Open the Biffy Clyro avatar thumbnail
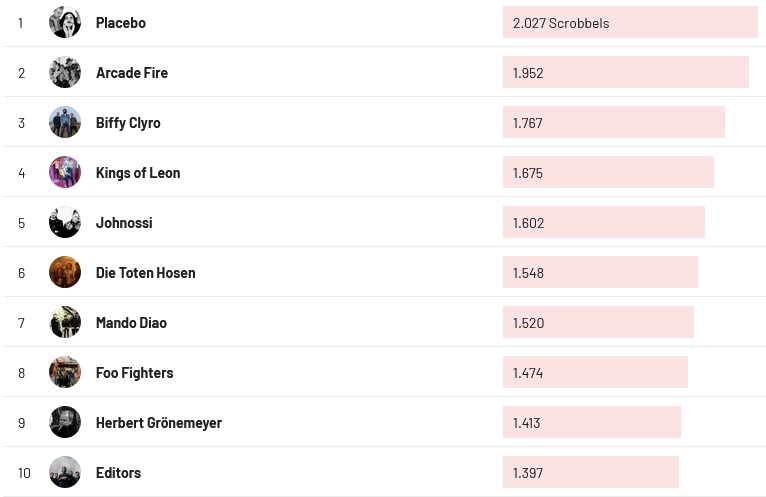 [65, 122]
